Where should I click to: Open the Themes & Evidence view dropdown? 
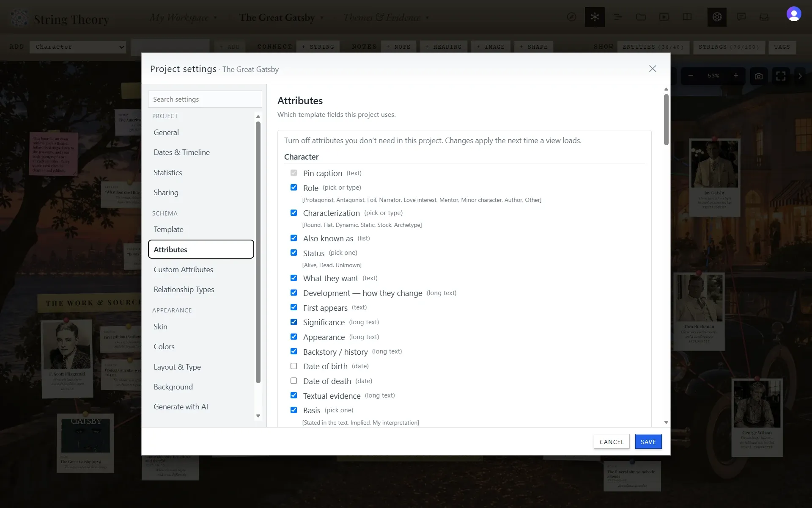click(x=386, y=17)
